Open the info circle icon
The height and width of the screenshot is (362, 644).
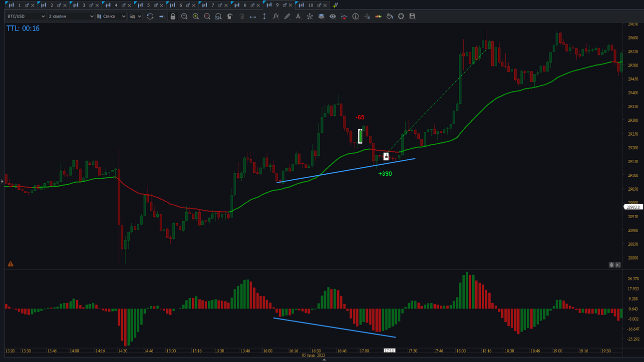[355, 16]
